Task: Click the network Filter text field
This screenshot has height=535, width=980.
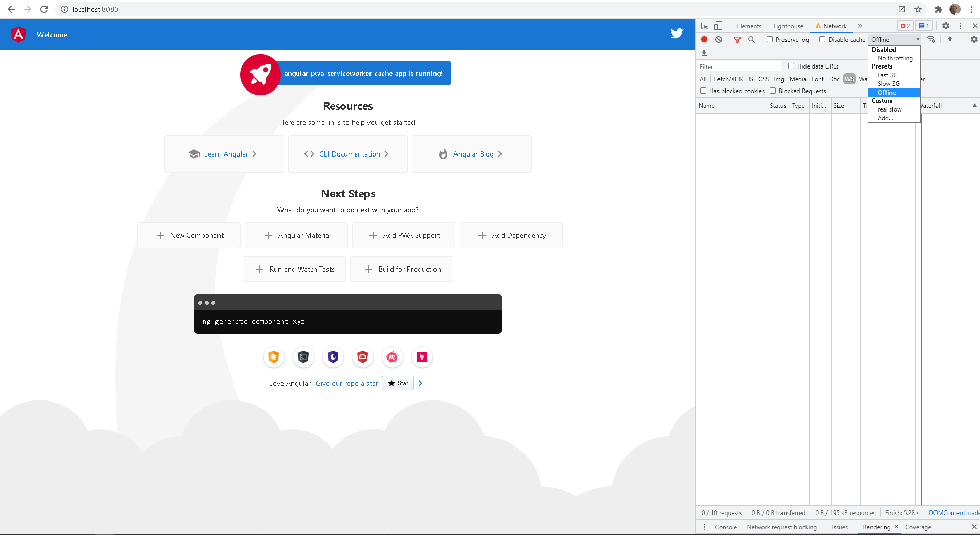Action: [x=739, y=66]
